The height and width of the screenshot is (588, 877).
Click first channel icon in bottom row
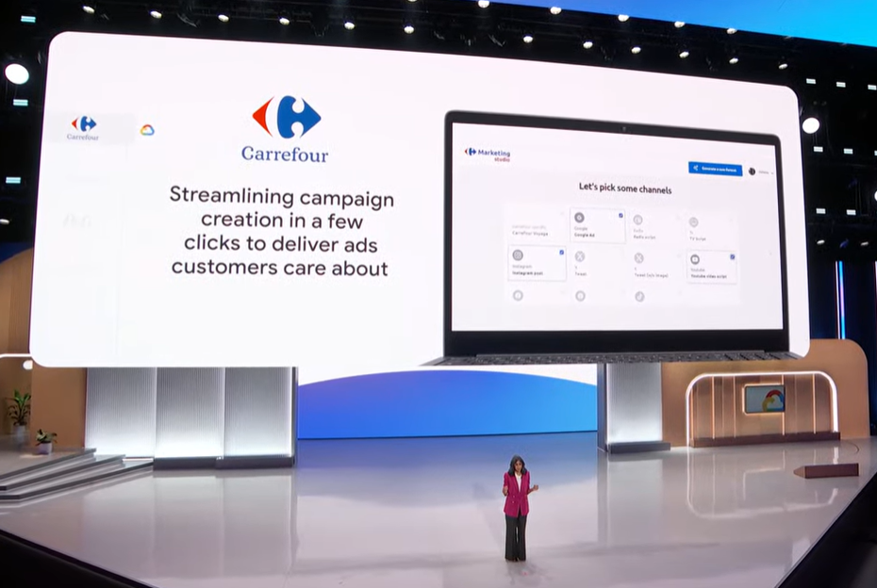pos(518,296)
